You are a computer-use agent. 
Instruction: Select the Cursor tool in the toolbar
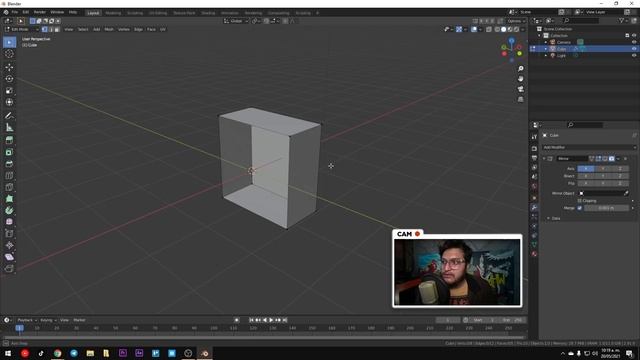point(9,54)
